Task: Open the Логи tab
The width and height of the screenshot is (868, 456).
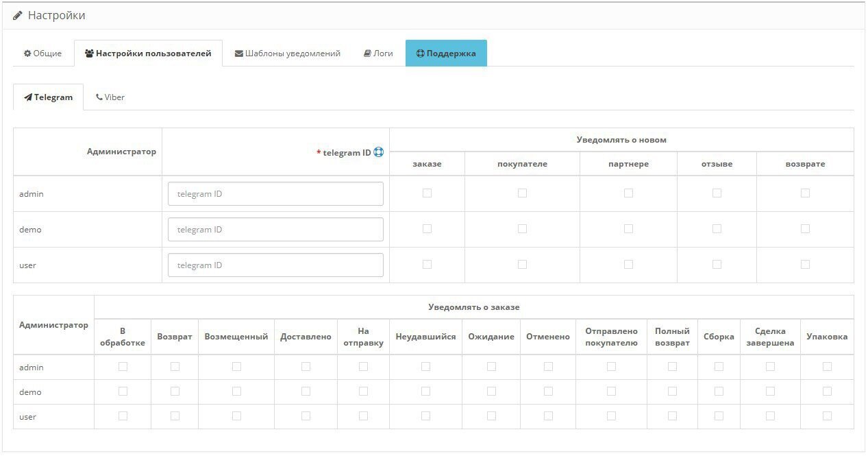Action: [x=377, y=53]
